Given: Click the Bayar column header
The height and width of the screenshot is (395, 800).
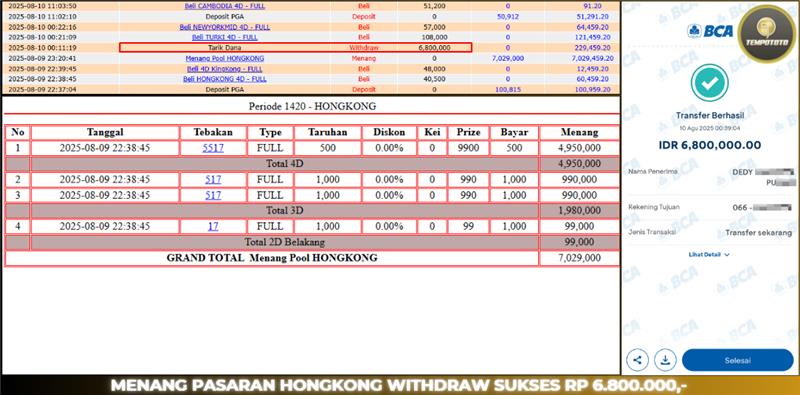Looking at the screenshot, I should coord(514,132).
